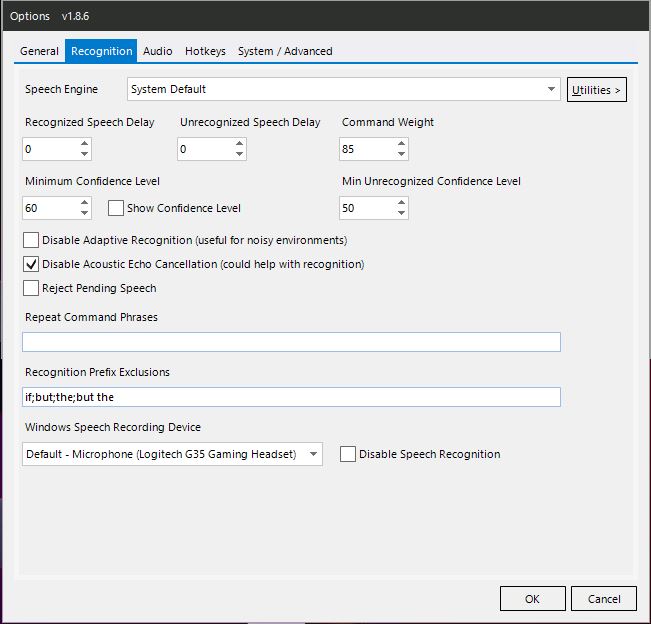Open the Audio tab
The width and height of the screenshot is (651, 624).
(158, 51)
